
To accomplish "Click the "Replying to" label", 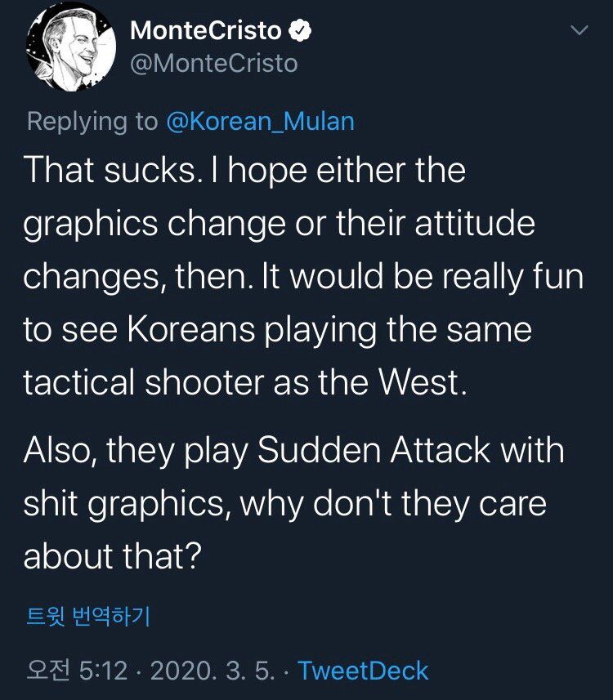I will coord(92,121).
